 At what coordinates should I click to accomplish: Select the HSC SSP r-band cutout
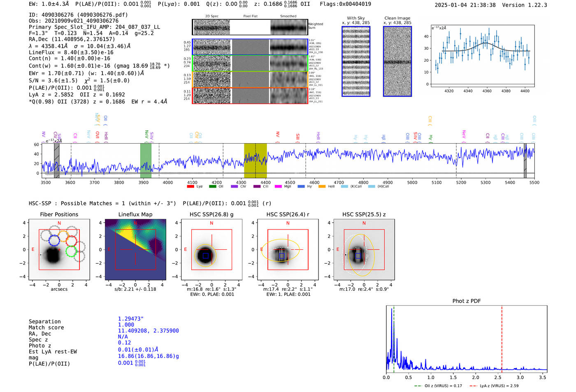(288, 250)
